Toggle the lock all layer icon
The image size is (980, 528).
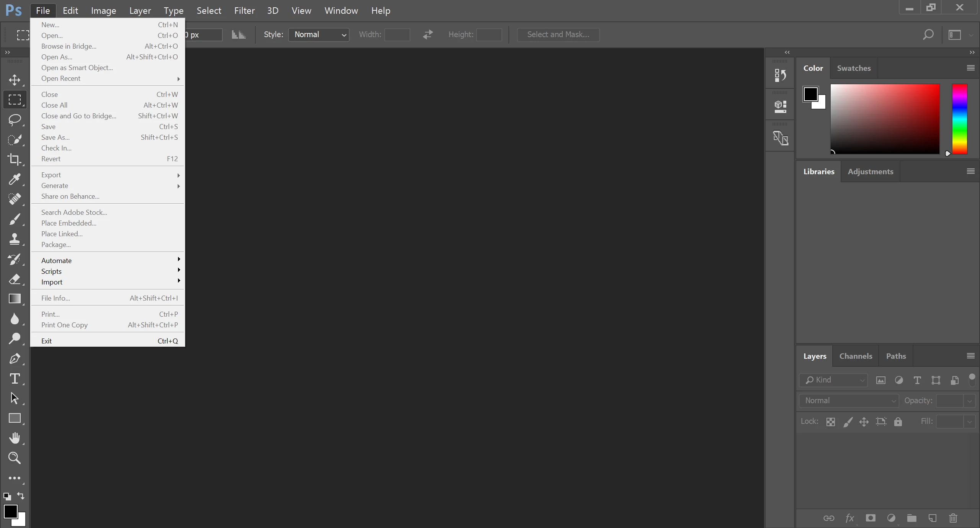point(898,422)
